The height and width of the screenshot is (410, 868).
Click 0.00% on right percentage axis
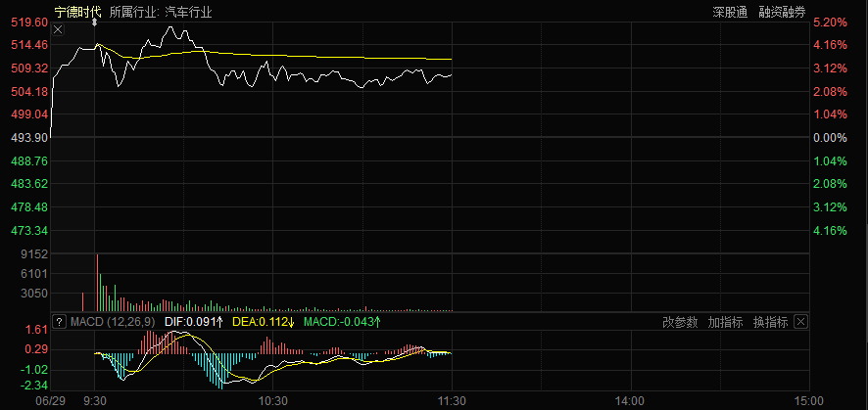click(x=831, y=138)
